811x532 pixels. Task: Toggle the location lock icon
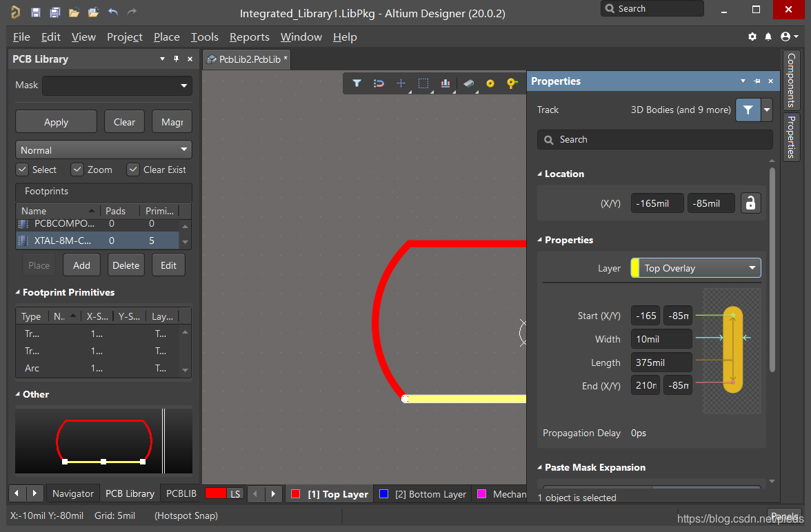[x=751, y=203]
